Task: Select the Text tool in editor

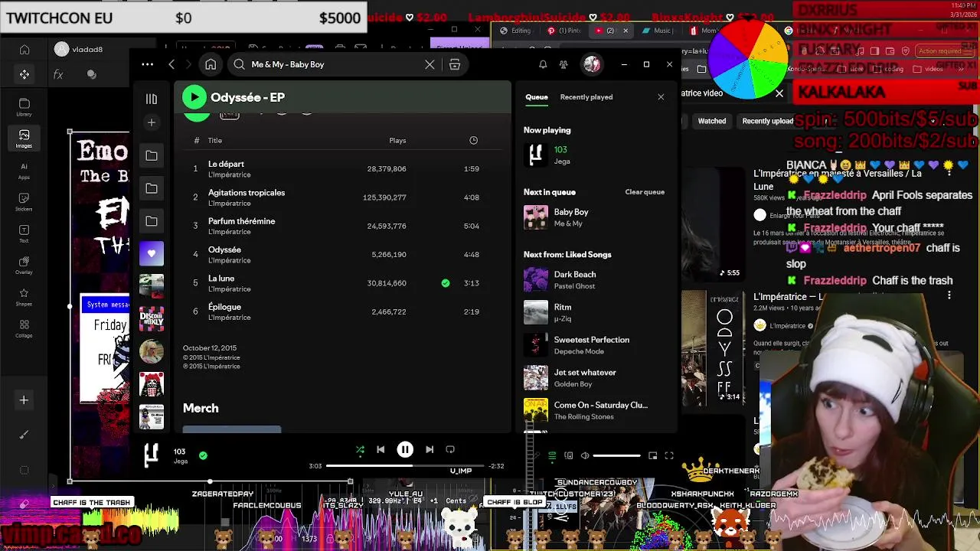Action: coord(24,233)
